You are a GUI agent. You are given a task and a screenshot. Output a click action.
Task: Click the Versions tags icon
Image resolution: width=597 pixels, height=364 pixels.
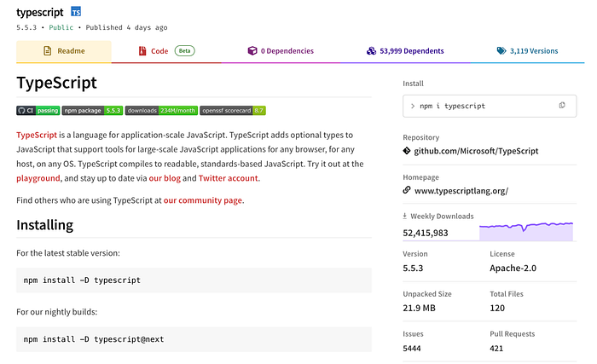coord(501,50)
